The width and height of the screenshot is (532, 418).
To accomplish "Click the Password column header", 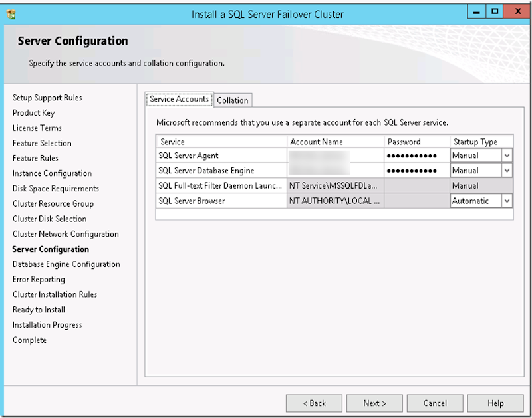I will pyautogui.click(x=417, y=142).
